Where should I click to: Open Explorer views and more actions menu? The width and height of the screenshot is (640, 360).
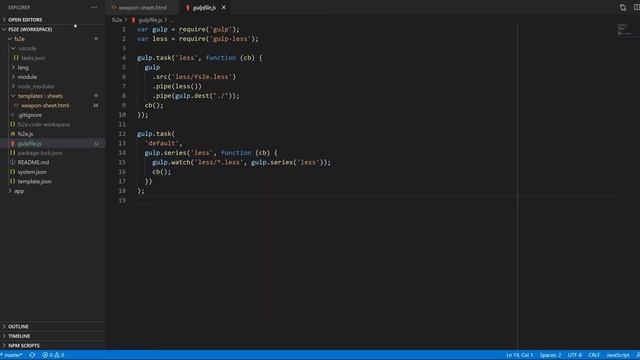[94, 7]
